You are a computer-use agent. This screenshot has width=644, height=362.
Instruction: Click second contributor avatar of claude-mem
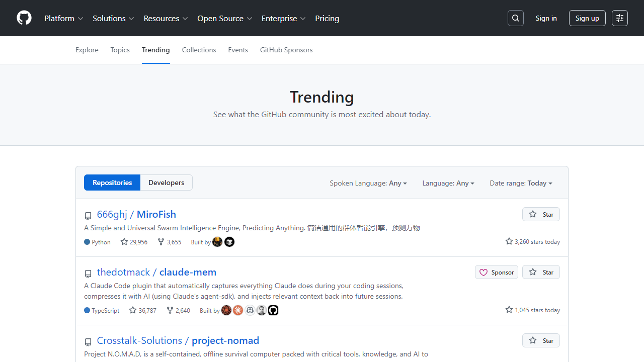pos(238,310)
